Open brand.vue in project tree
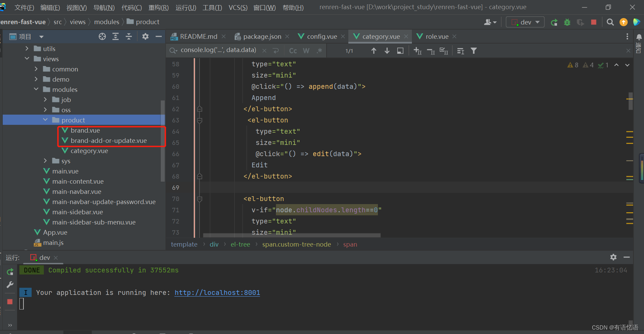This screenshot has height=334, width=644. 85,130
